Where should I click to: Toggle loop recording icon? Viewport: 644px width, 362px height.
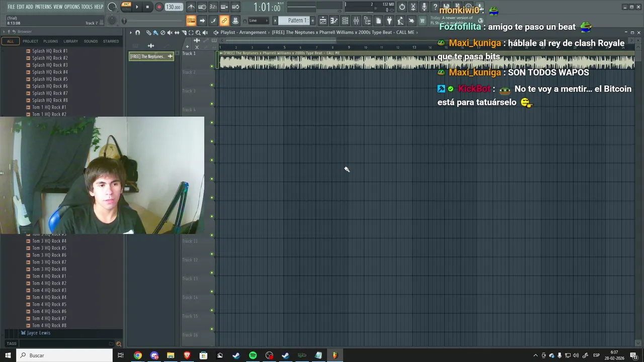click(235, 7)
